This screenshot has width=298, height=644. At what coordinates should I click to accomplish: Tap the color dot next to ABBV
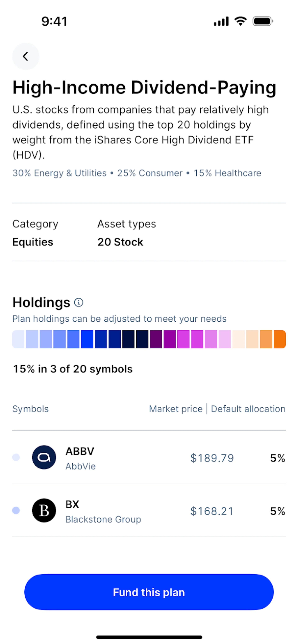click(16, 457)
